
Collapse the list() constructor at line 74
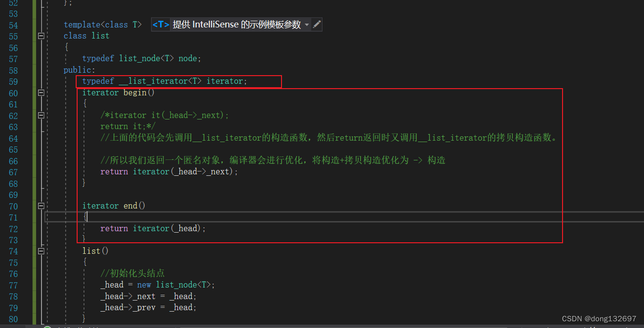click(x=41, y=251)
